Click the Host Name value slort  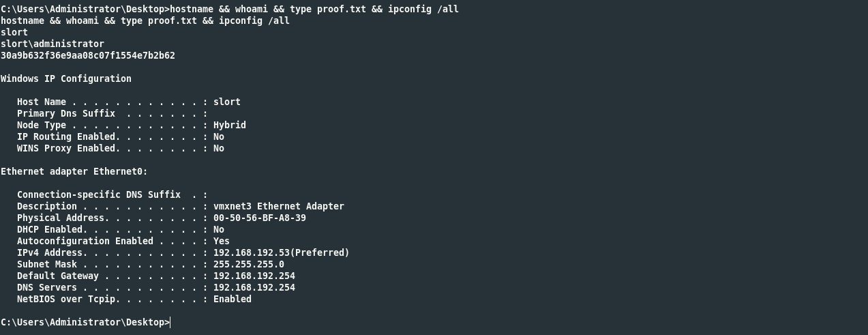(226, 102)
